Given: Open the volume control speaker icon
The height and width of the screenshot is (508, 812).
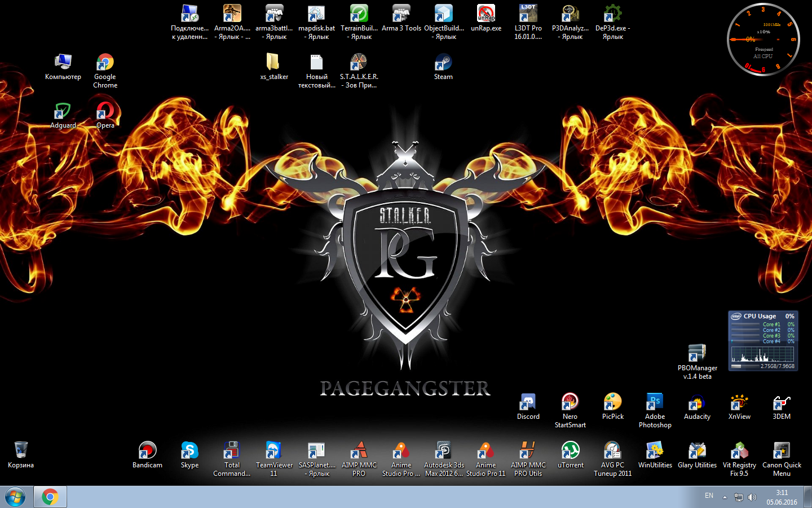Looking at the screenshot, I should point(752,497).
